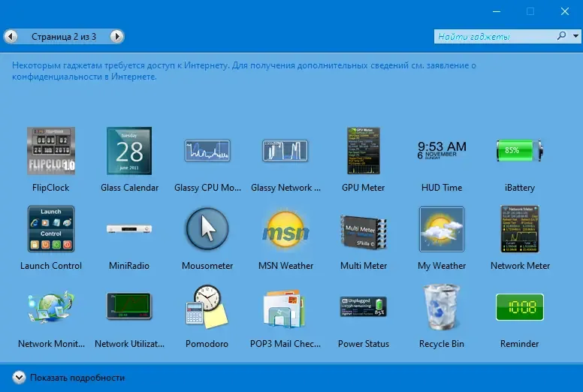Select the MSN Weather sun icon

[285, 230]
